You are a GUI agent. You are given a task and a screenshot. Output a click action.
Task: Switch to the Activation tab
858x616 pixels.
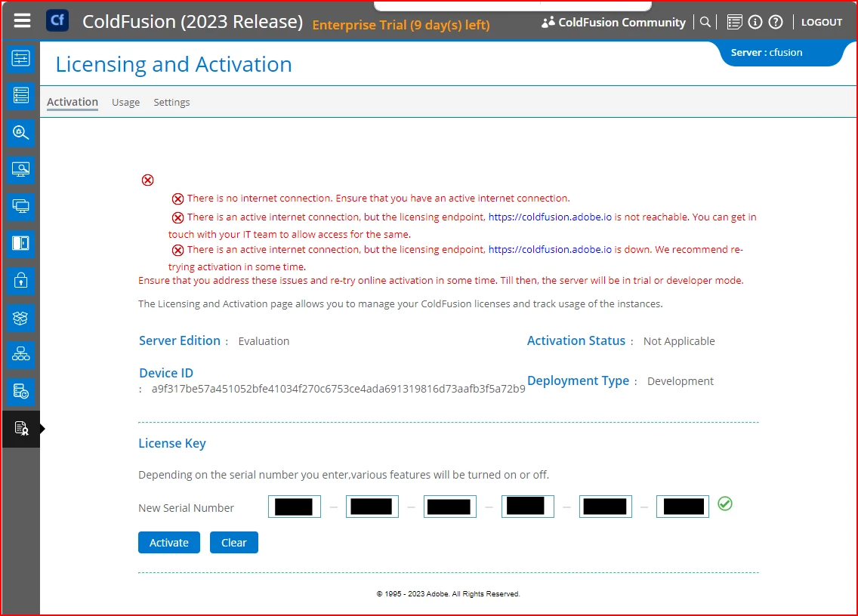click(73, 102)
